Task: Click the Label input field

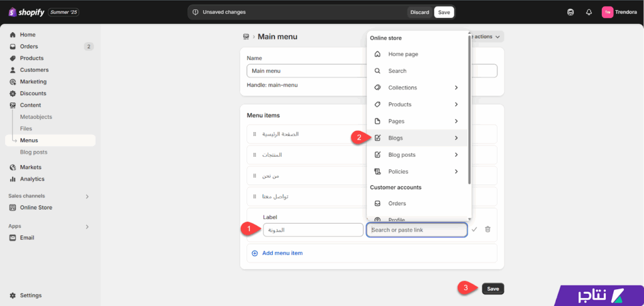Action: pyautogui.click(x=313, y=230)
